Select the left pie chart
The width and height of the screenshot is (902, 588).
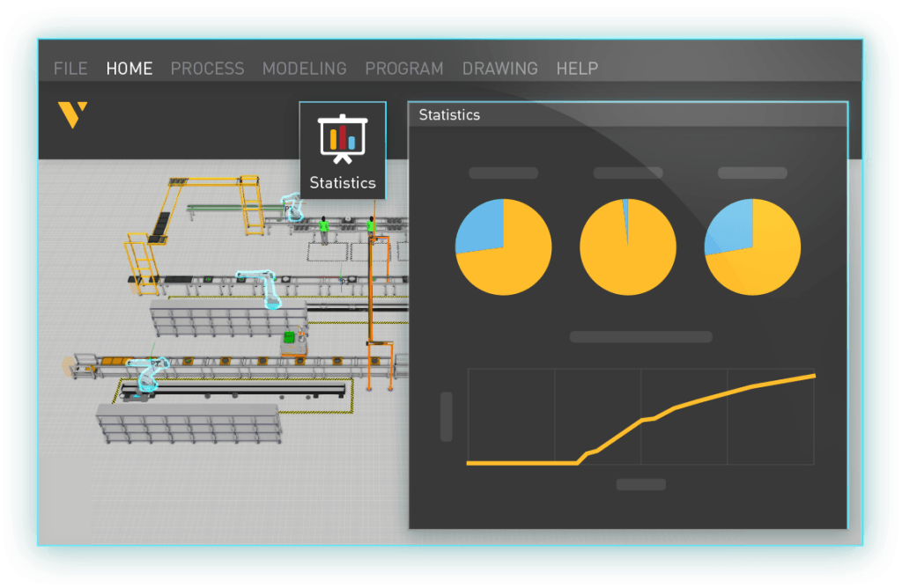coord(503,247)
